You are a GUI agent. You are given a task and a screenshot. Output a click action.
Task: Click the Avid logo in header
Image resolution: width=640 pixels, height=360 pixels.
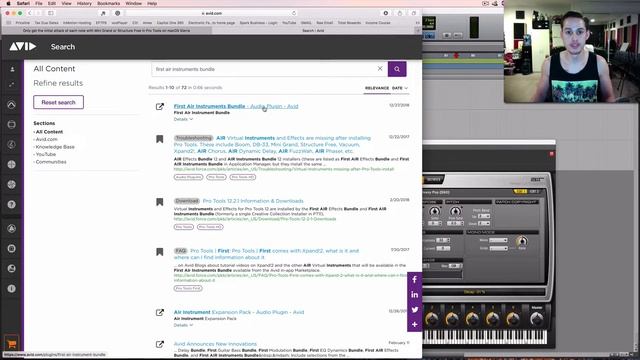[x=23, y=47]
